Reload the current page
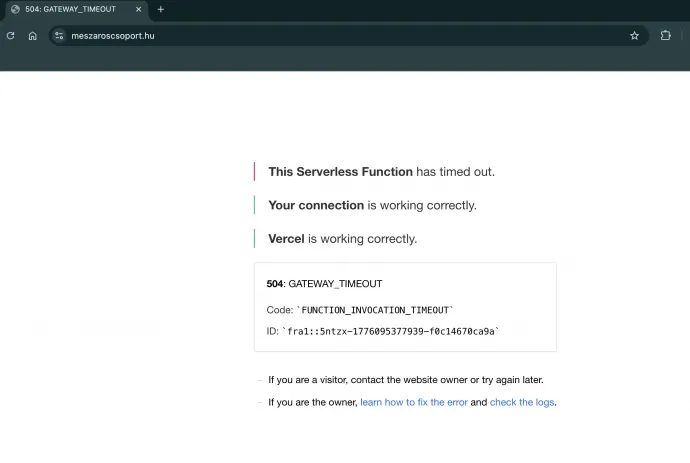The height and width of the screenshot is (463, 690). 10,35
